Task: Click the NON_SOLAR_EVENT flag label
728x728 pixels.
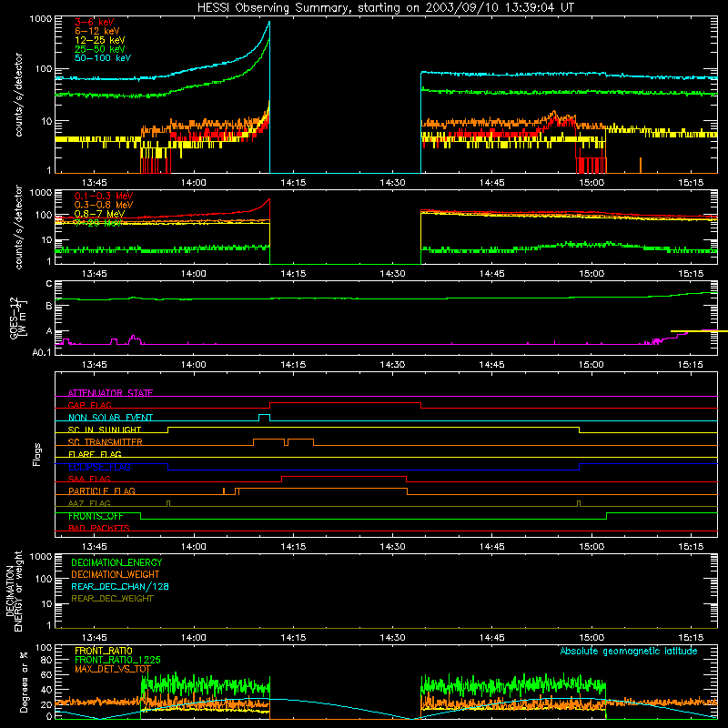Action: (110, 418)
